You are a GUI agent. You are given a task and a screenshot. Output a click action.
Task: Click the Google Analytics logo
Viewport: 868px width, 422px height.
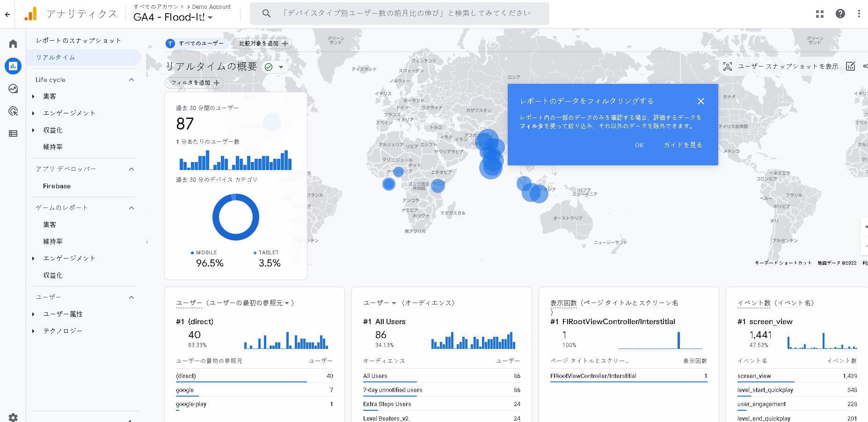pyautogui.click(x=30, y=14)
